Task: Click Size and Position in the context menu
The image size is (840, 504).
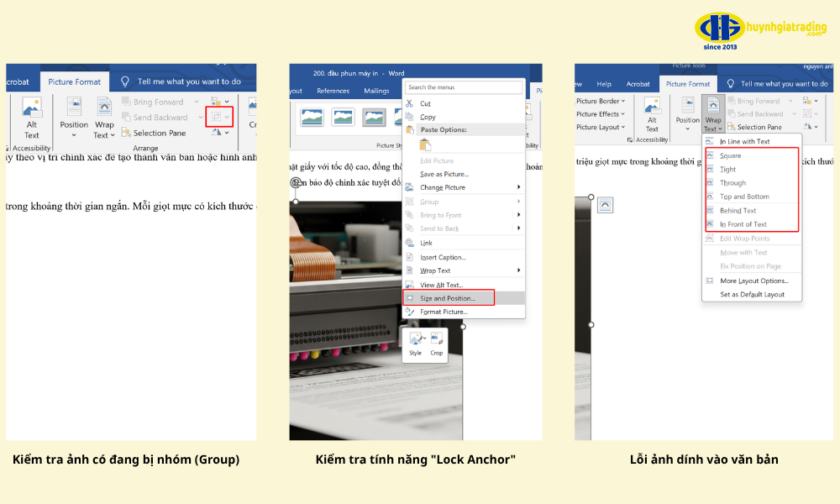Action: tap(448, 298)
